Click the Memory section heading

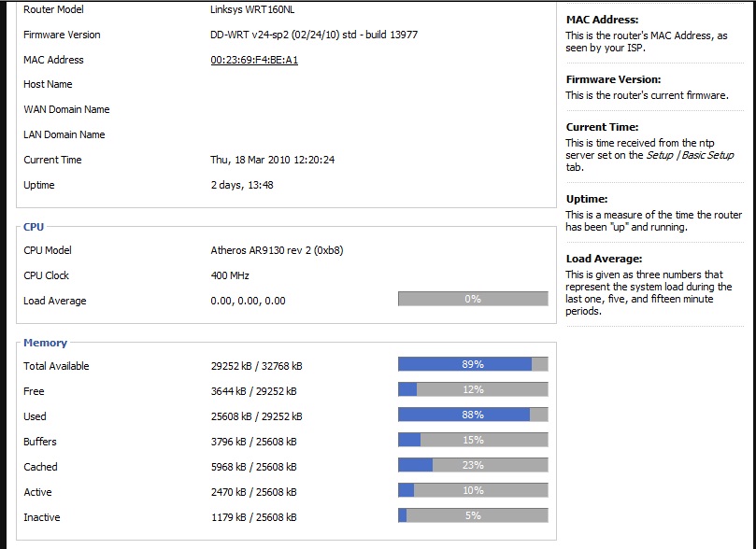(45, 344)
